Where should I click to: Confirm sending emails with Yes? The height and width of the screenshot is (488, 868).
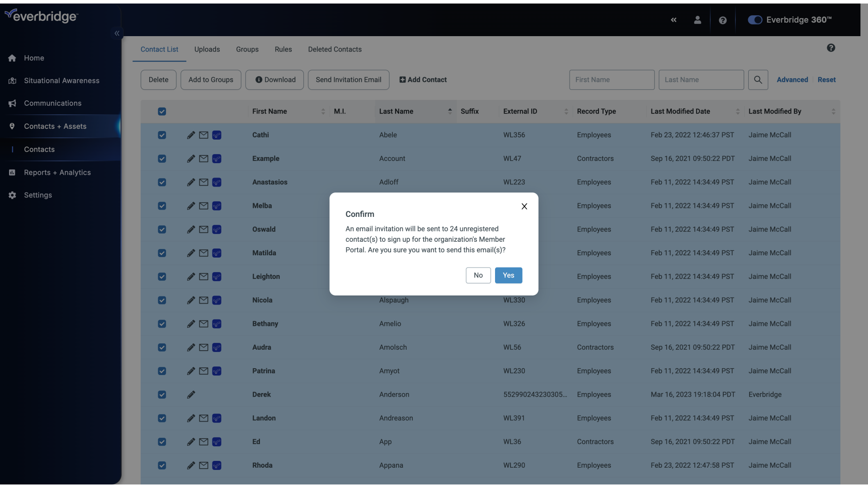pyautogui.click(x=509, y=275)
